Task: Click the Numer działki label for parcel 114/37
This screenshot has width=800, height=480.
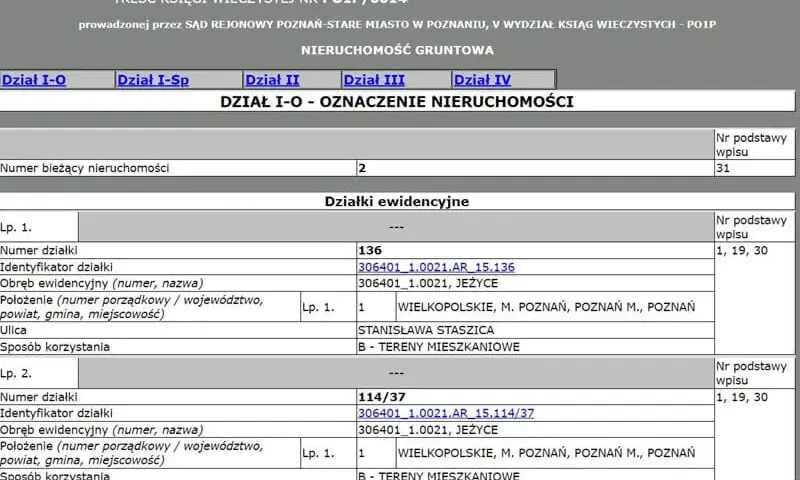Action: [x=39, y=397]
